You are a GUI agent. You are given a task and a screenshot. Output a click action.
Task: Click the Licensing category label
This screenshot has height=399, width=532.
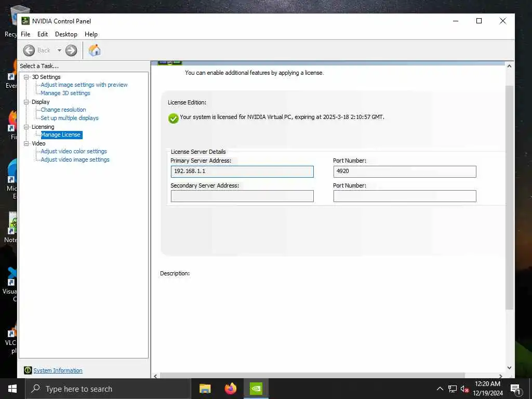click(x=43, y=127)
